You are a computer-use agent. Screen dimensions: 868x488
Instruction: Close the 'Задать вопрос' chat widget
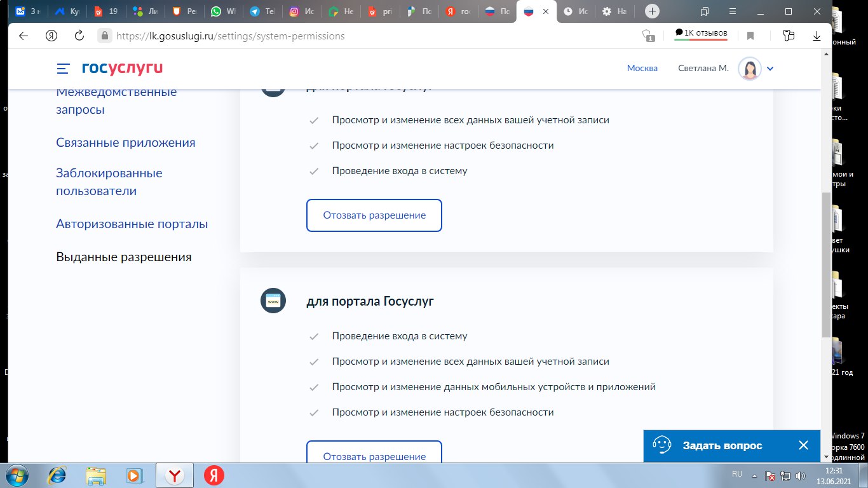[803, 445]
